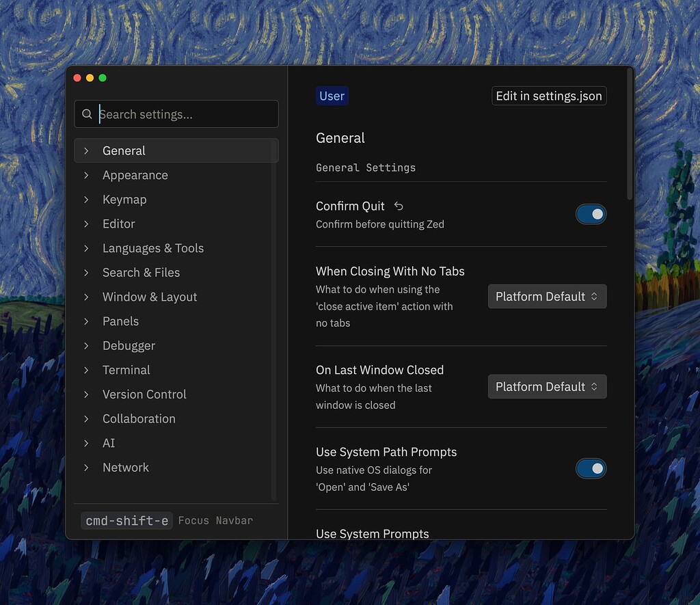Expand the Debugger chevron
The width and height of the screenshot is (700, 605).
86,346
